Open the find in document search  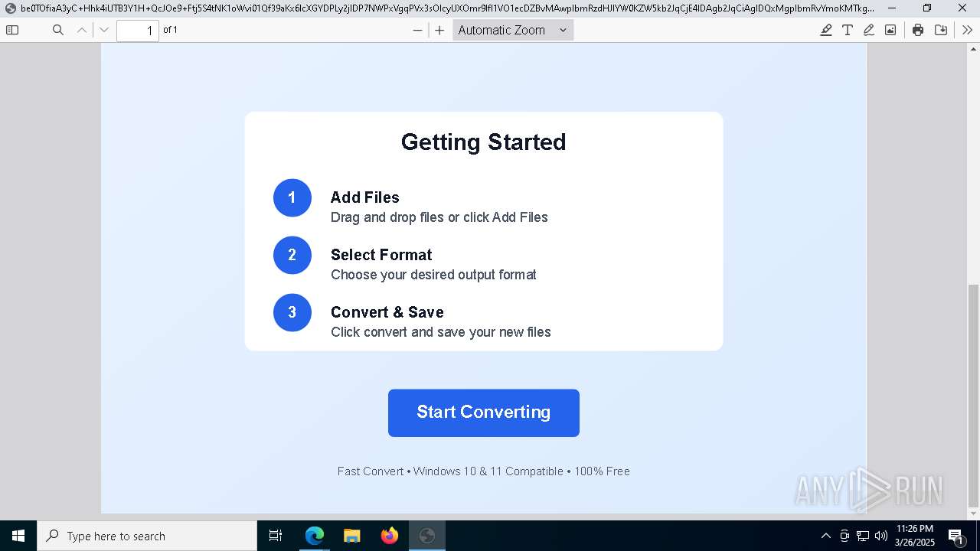click(58, 30)
